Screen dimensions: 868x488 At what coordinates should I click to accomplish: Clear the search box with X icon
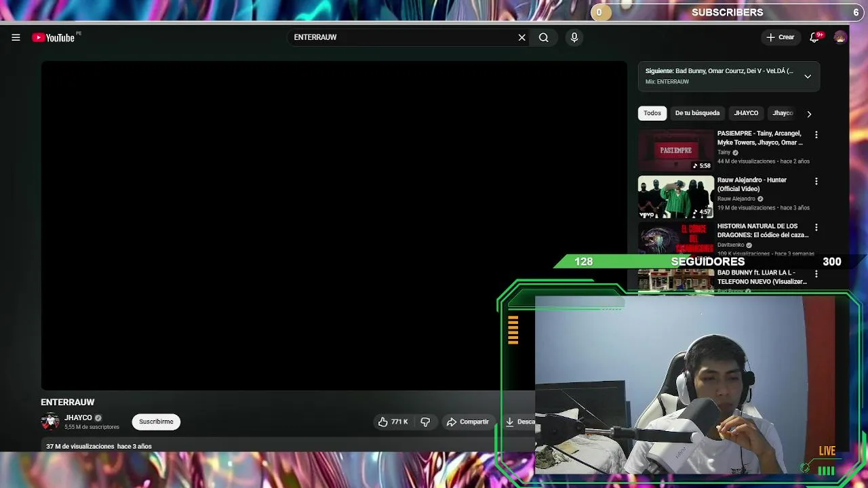521,37
